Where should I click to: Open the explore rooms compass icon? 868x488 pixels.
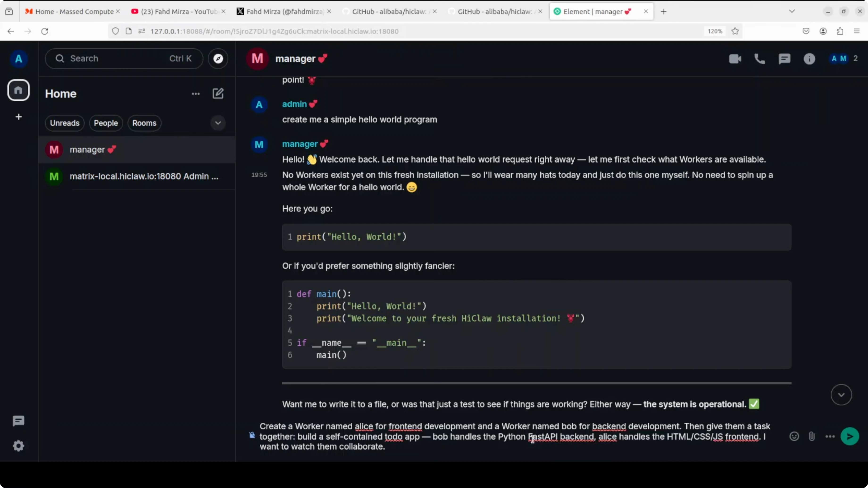point(218,59)
